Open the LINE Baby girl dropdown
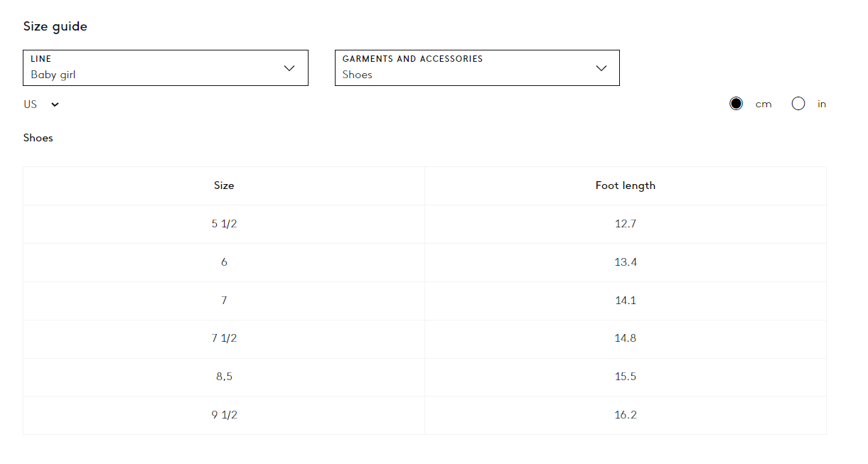 coord(166,68)
